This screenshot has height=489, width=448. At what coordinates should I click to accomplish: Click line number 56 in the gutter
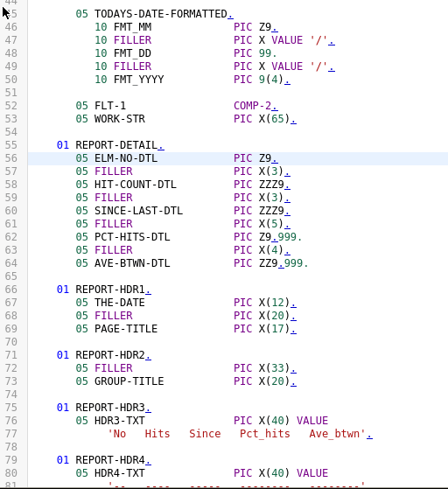click(10, 158)
